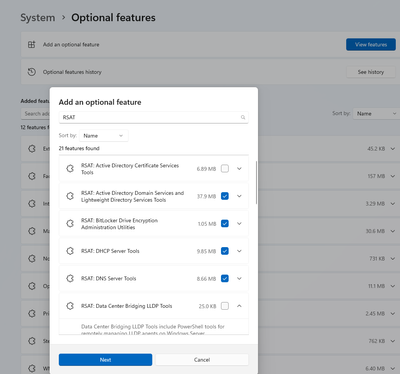Click the icon beside Active Directory Certificate Services Tools

tap(70, 169)
